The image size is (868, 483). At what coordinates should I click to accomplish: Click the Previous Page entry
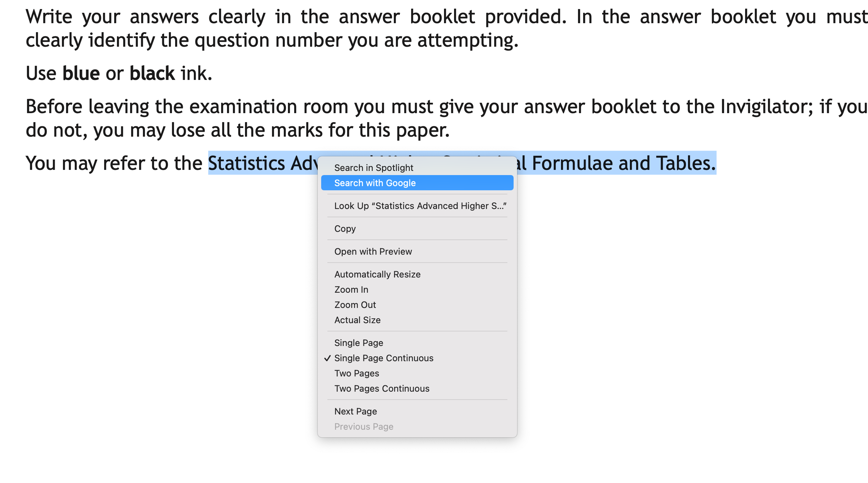tap(363, 427)
